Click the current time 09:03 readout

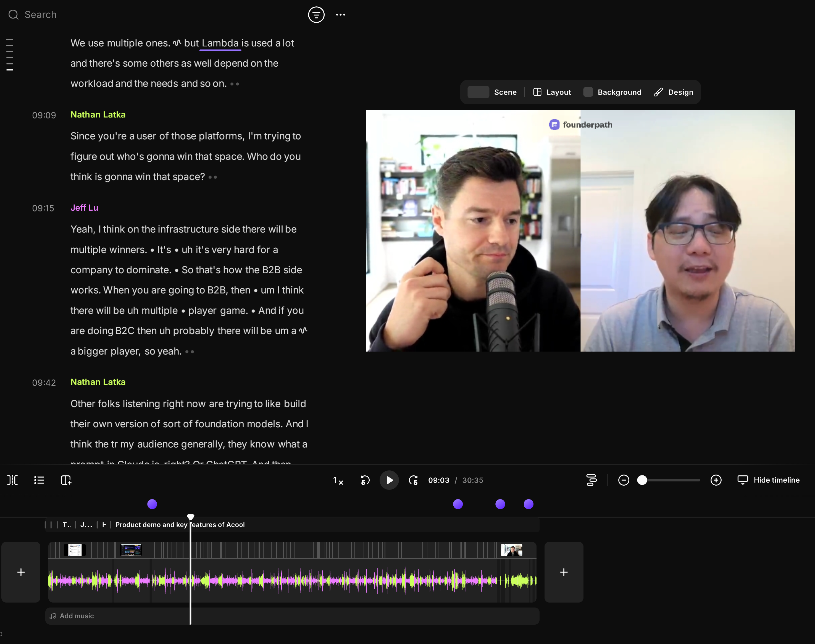click(x=439, y=480)
